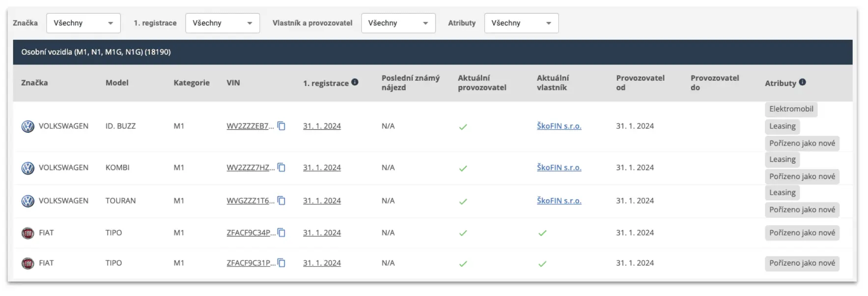The height and width of the screenshot is (296, 868).
Task: Copy VIN of the TOURAN row
Action: tap(281, 201)
